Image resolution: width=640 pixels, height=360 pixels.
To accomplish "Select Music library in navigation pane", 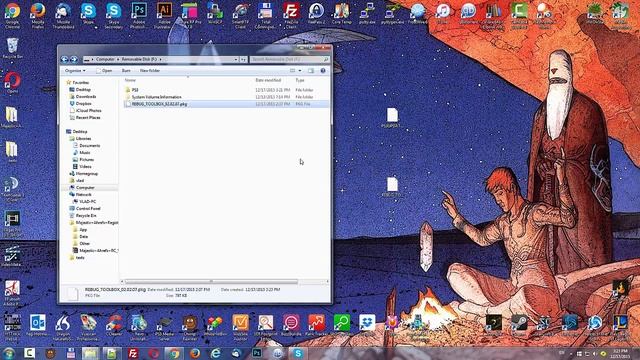I will [85, 153].
